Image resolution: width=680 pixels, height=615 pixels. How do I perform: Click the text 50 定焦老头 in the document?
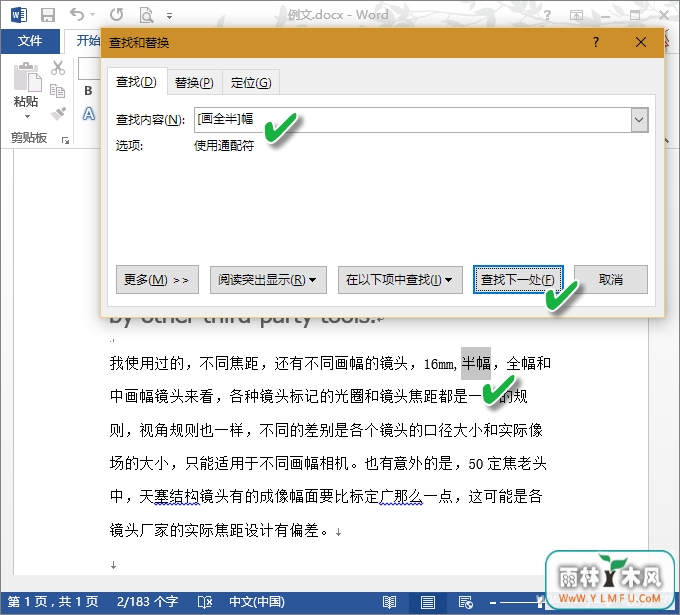507,463
